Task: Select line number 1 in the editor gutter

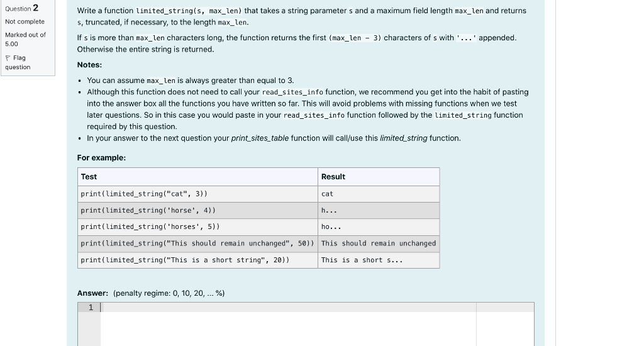Action: [91, 308]
